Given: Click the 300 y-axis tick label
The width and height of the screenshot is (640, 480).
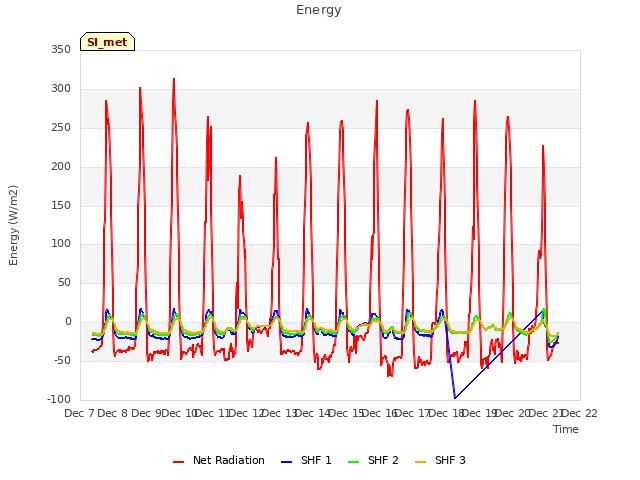Looking at the screenshot, I should click(61, 89).
